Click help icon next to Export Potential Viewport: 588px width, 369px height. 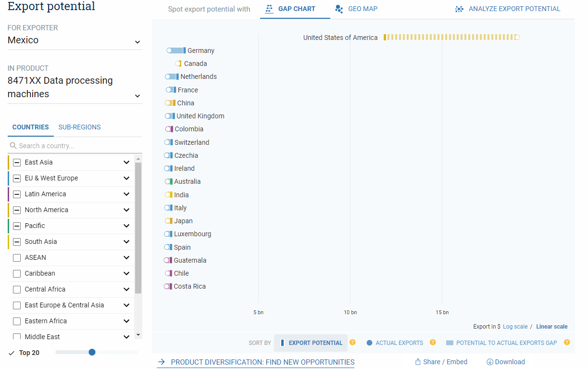352,343
